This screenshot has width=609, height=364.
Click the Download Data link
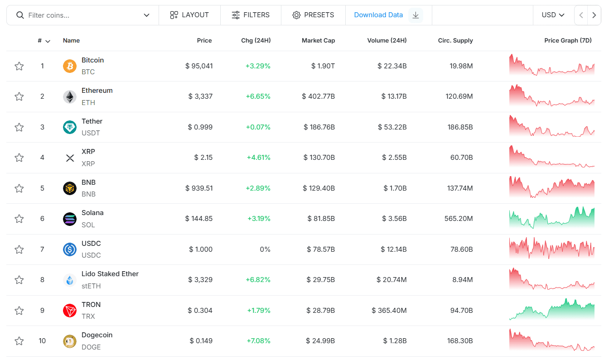tap(378, 15)
